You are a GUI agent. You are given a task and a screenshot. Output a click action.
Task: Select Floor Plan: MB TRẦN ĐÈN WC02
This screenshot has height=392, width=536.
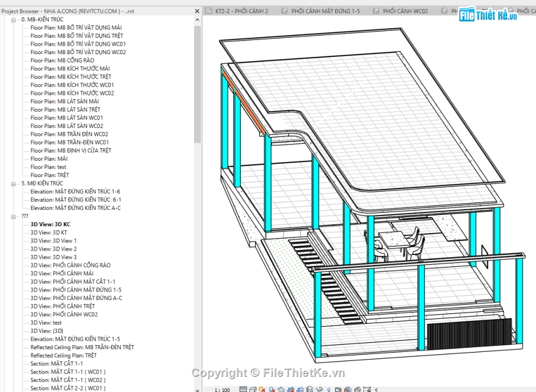click(69, 134)
